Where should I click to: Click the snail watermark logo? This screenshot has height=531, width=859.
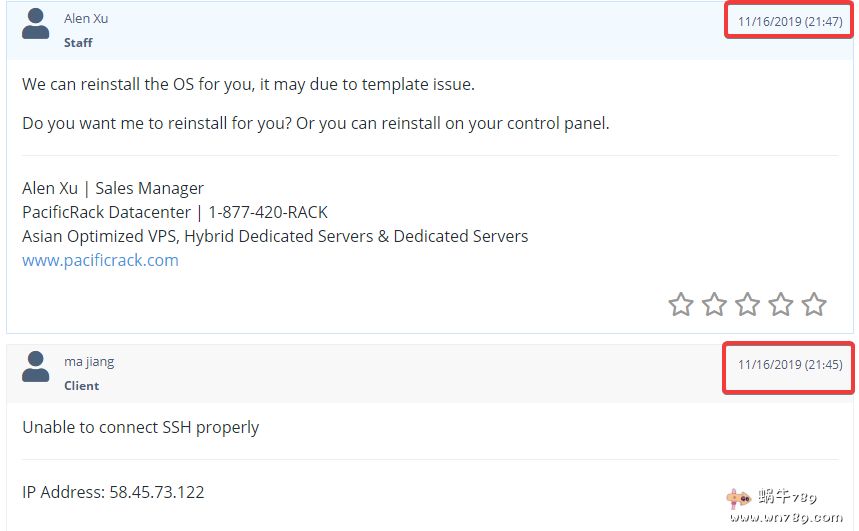coord(739,497)
